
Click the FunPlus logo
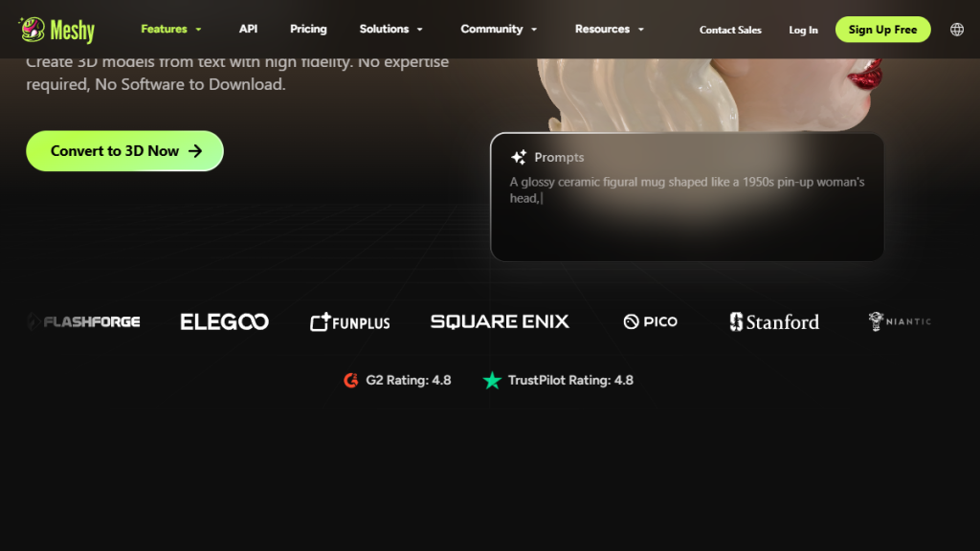point(350,321)
